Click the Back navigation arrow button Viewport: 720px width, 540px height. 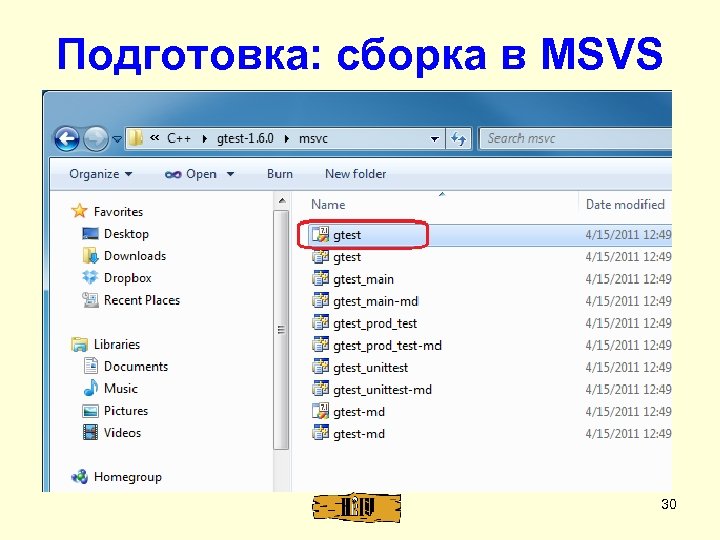click(67, 138)
